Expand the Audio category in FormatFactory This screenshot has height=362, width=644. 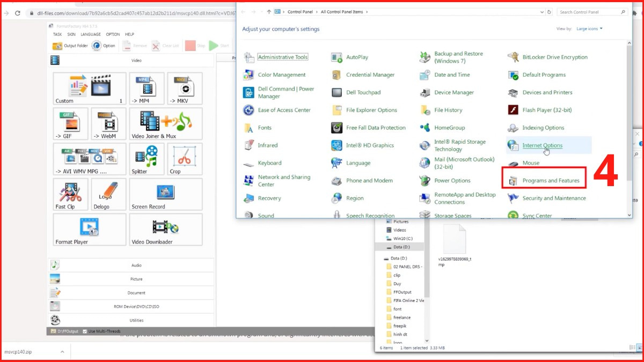coord(131,265)
